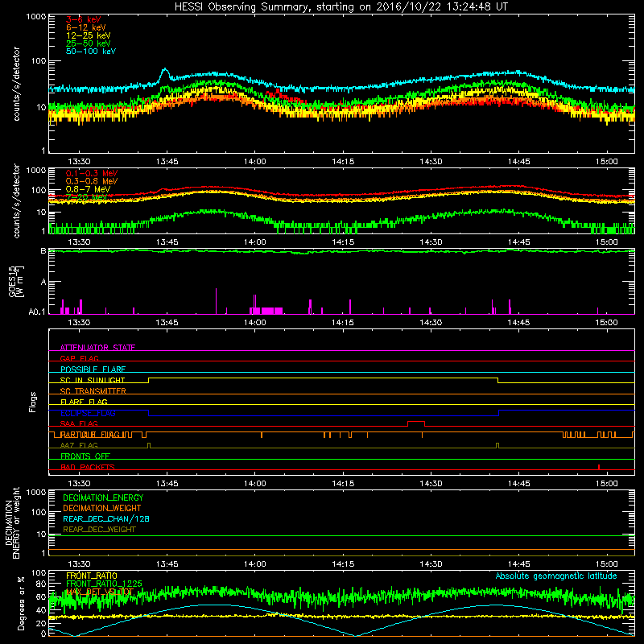Screen dimensions: 644x644
Task: Click the HESSI Observing Summary title text
Action: (341, 7)
